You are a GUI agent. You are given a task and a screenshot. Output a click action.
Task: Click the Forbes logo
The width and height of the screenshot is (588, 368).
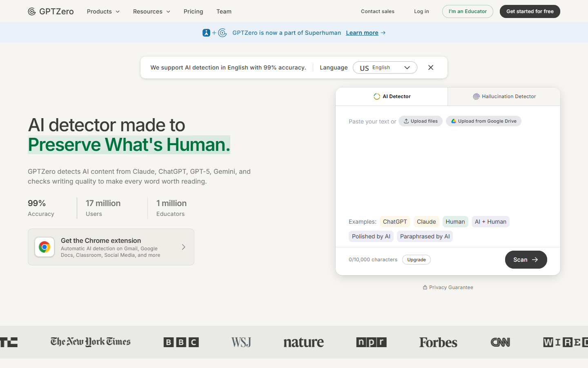[438, 342]
